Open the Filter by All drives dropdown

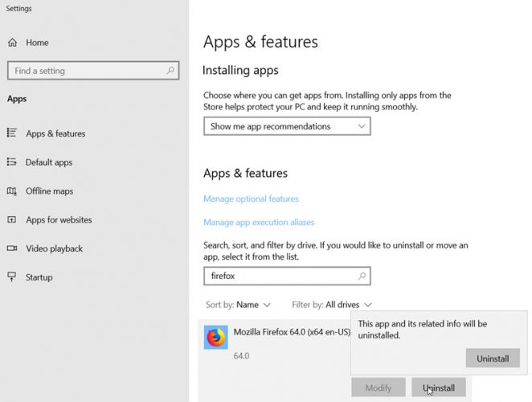pyautogui.click(x=331, y=305)
